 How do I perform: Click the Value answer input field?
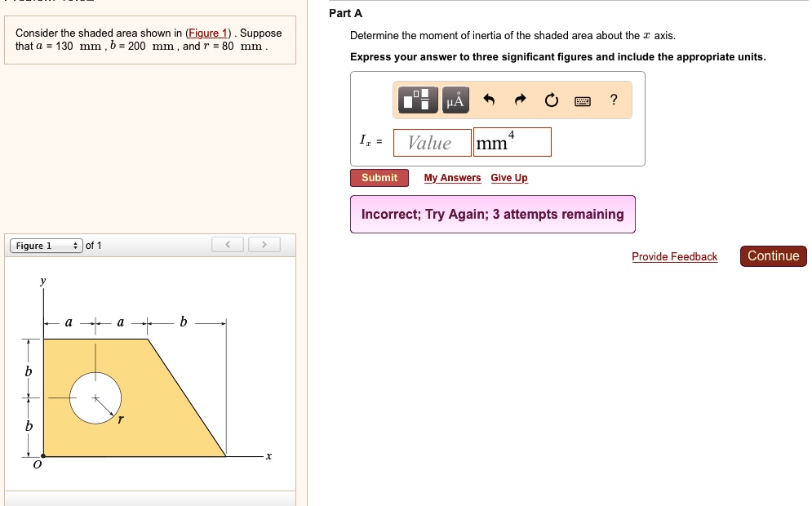(432, 142)
